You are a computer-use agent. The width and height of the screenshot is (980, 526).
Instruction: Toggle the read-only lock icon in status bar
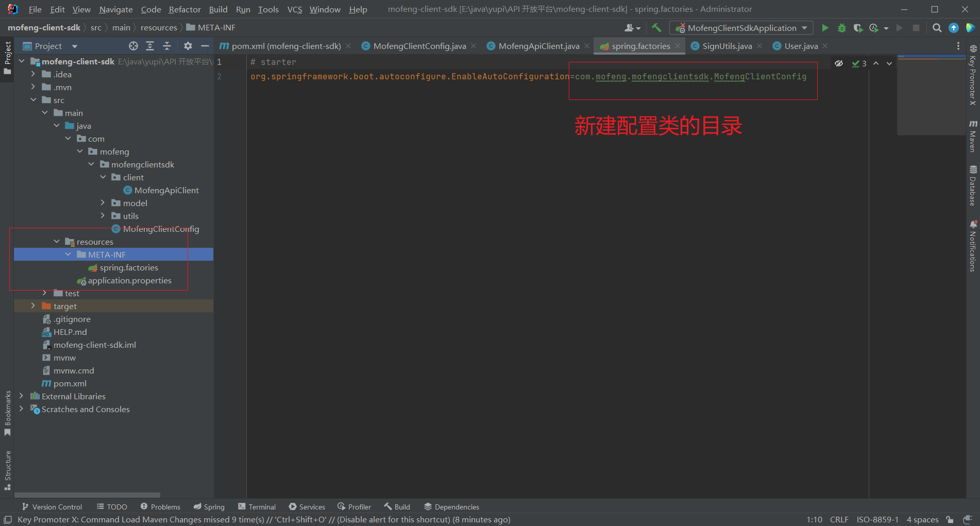(950, 519)
